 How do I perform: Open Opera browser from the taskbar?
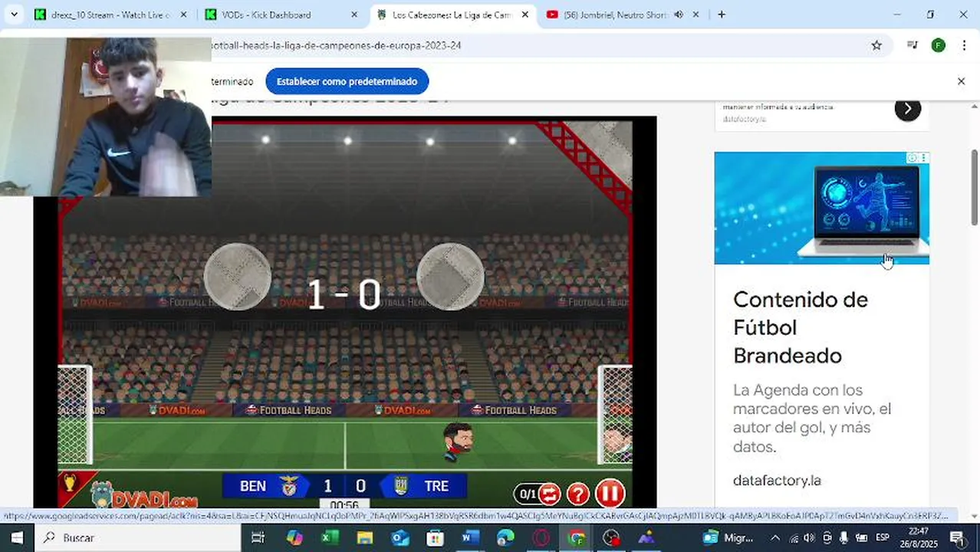[541, 537]
